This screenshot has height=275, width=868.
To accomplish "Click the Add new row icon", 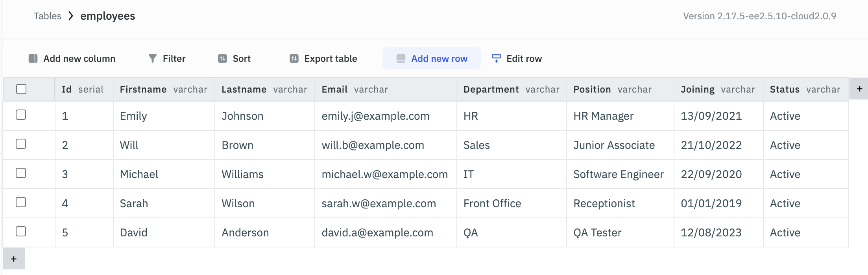I will pyautogui.click(x=401, y=59).
